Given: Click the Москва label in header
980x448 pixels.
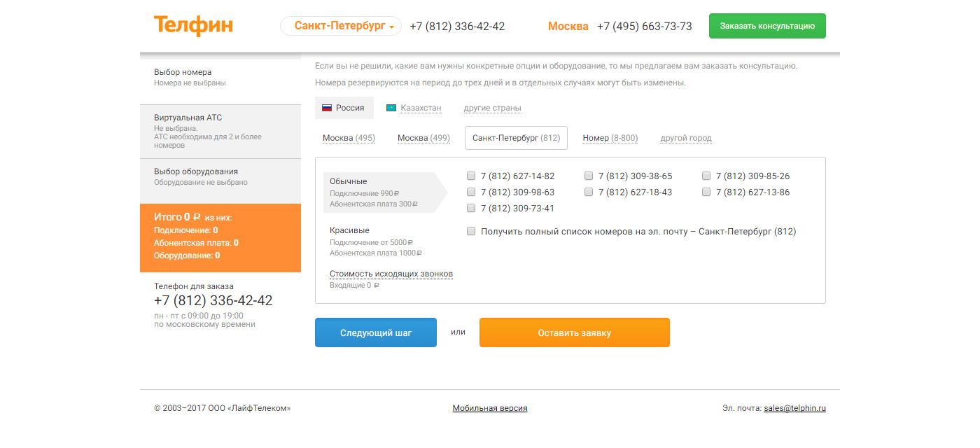Looking at the screenshot, I should [568, 27].
